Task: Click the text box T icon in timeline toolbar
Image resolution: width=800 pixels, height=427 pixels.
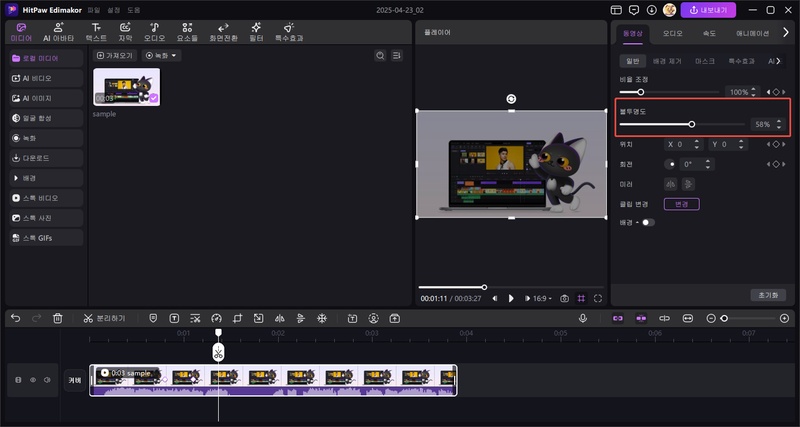Action: click(174, 318)
